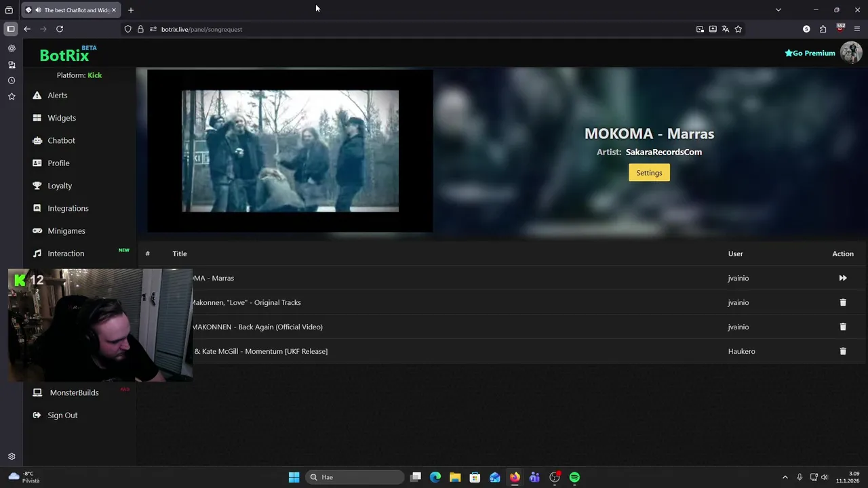Click the taskbar search box
868x488 pixels.
coord(353,477)
